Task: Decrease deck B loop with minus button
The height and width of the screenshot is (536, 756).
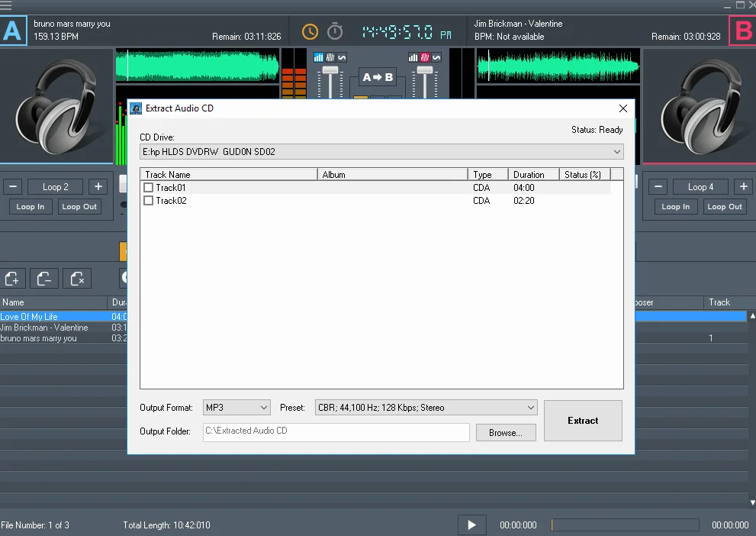Action: (658, 187)
